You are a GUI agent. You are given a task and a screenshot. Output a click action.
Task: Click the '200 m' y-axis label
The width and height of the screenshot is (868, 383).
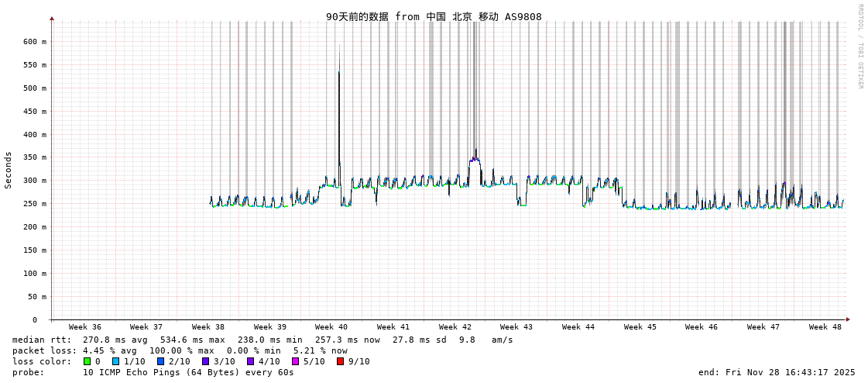click(x=36, y=226)
